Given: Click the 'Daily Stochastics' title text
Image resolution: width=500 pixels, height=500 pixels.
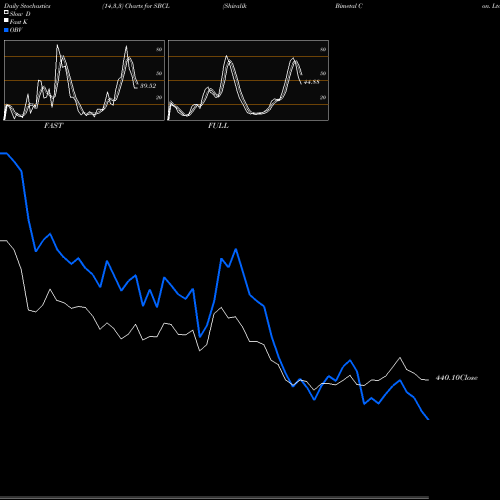Looking at the screenshot, I should [x=27, y=6].
